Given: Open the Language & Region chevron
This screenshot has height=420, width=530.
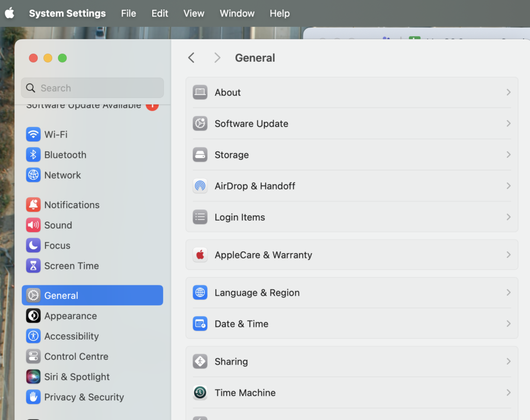Looking at the screenshot, I should 508,293.
